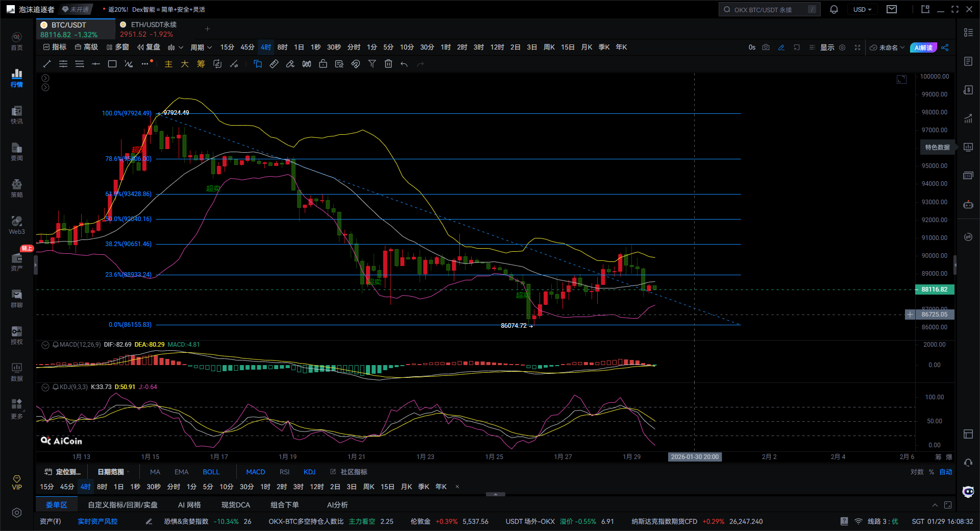
Task: Click the 实时资产风控 link
Action: tap(97, 521)
